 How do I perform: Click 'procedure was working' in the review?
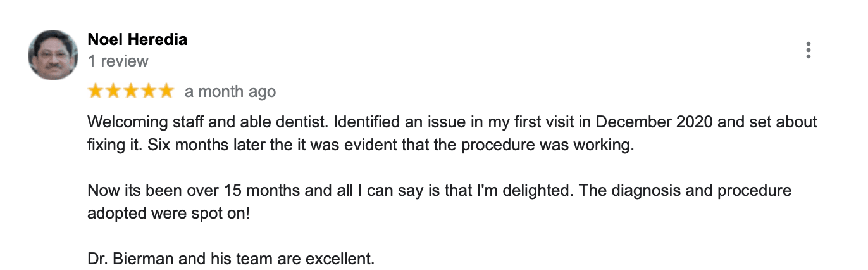point(554,145)
